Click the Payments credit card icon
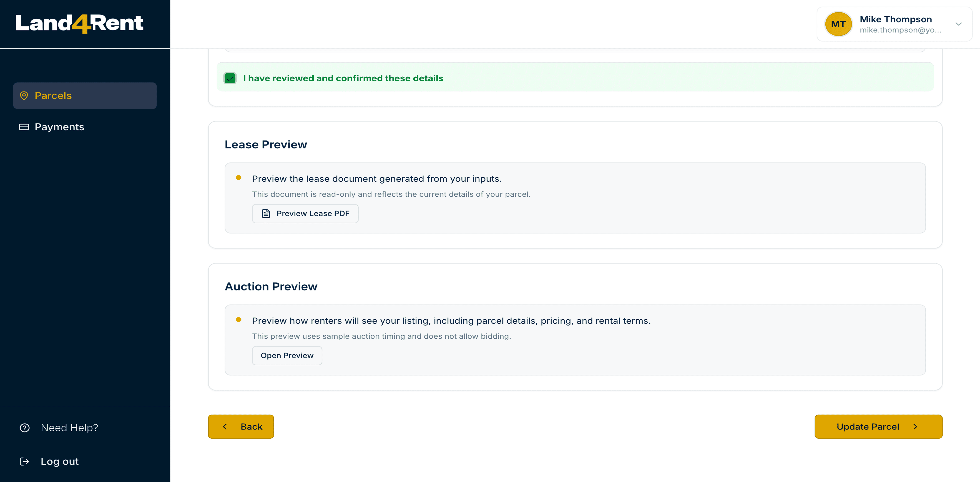The width and height of the screenshot is (980, 482). (x=24, y=127)
